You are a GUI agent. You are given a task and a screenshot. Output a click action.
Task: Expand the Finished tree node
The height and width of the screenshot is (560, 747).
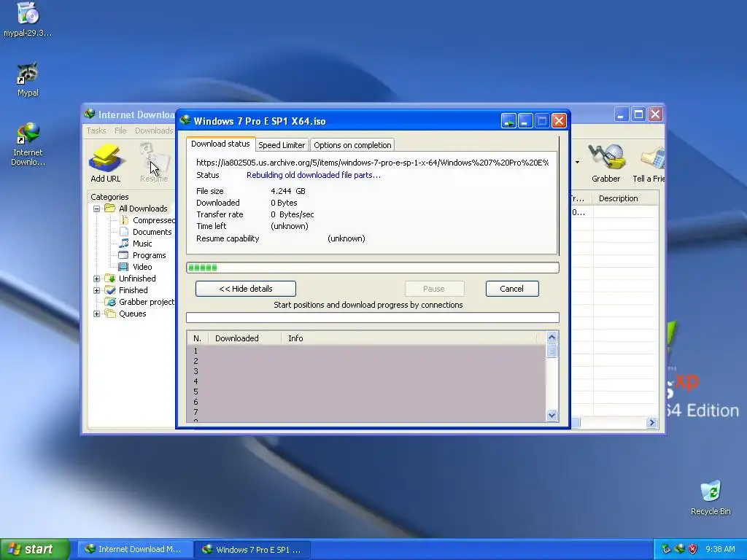click(97, 290)
